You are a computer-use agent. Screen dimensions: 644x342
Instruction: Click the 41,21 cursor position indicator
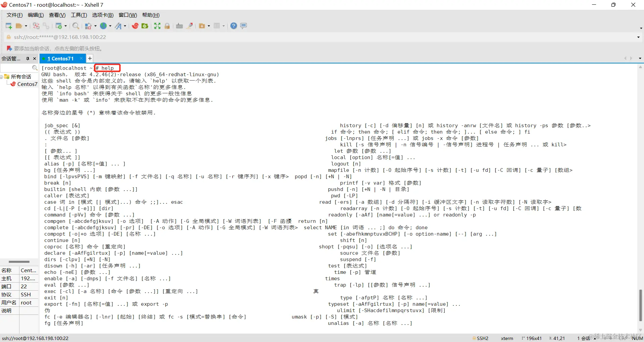[x=557, y=338]
